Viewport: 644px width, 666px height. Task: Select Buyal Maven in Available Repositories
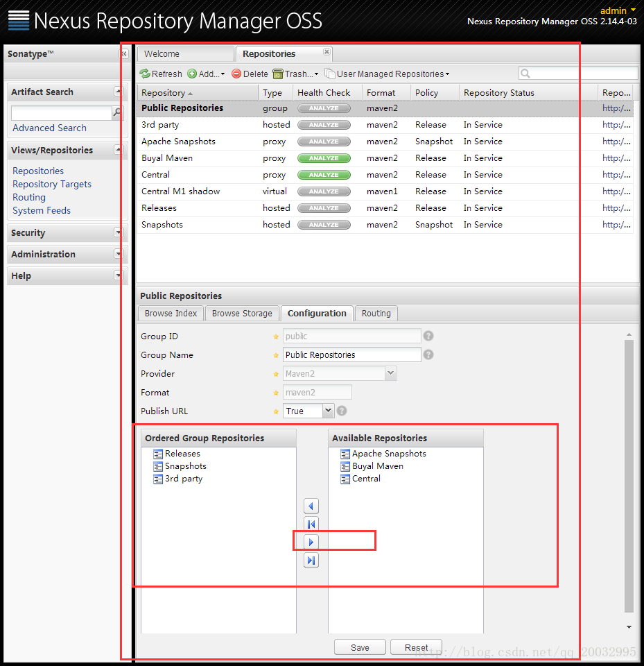pyautogui.click(x=377, y=466)
